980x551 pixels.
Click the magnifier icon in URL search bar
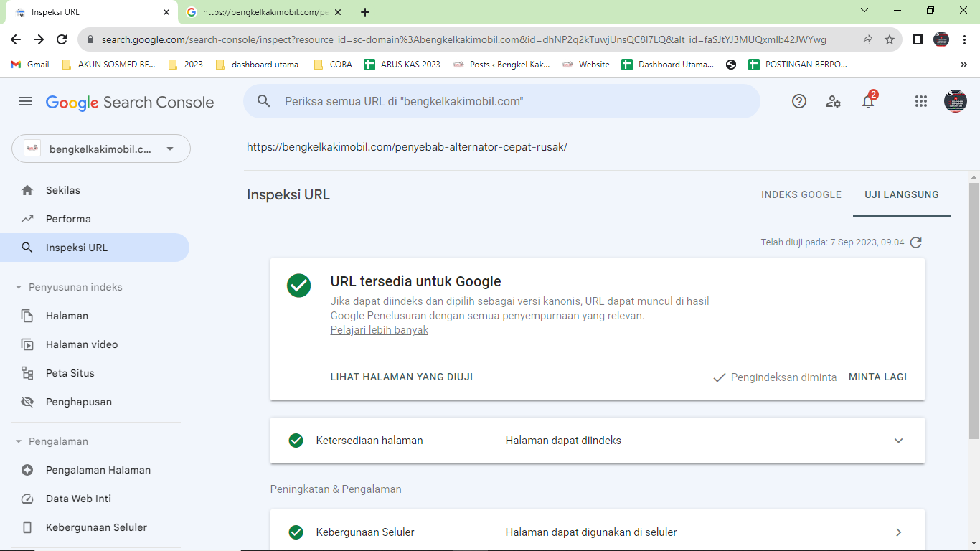[x=264, y=102]
